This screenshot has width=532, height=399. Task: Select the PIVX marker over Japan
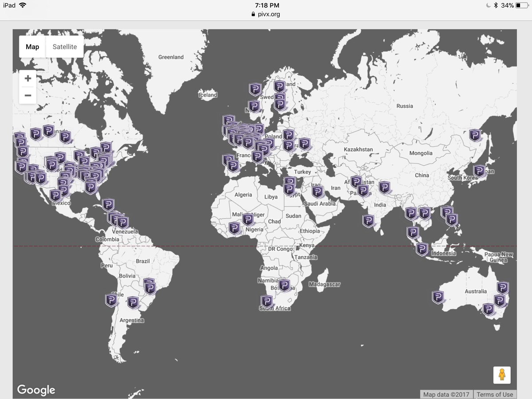(x=479, y=171)
